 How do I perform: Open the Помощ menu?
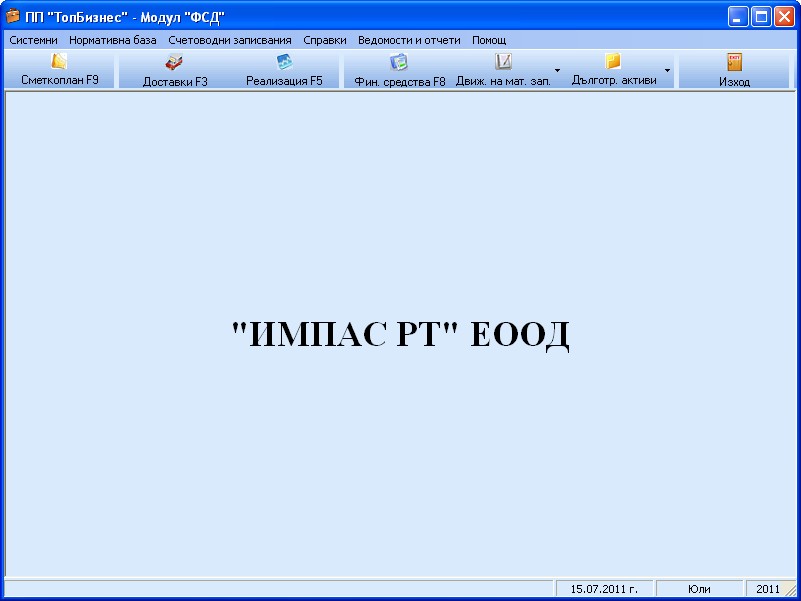[x=489, y=40]
